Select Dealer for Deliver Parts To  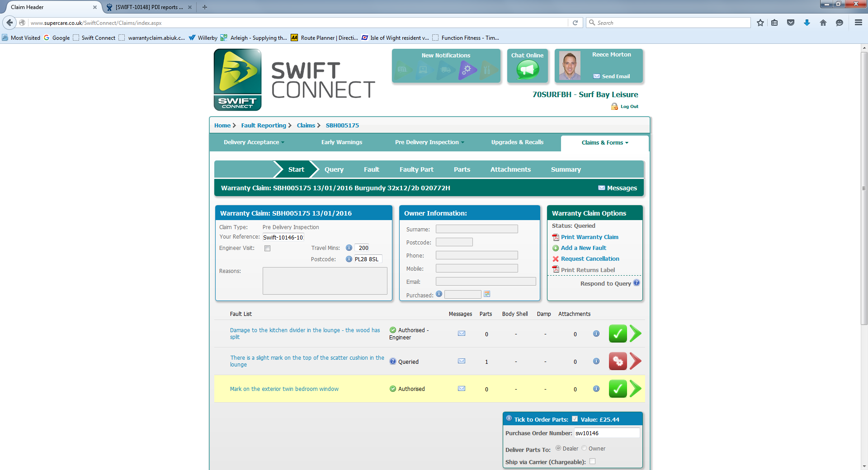tap(558, 448)
